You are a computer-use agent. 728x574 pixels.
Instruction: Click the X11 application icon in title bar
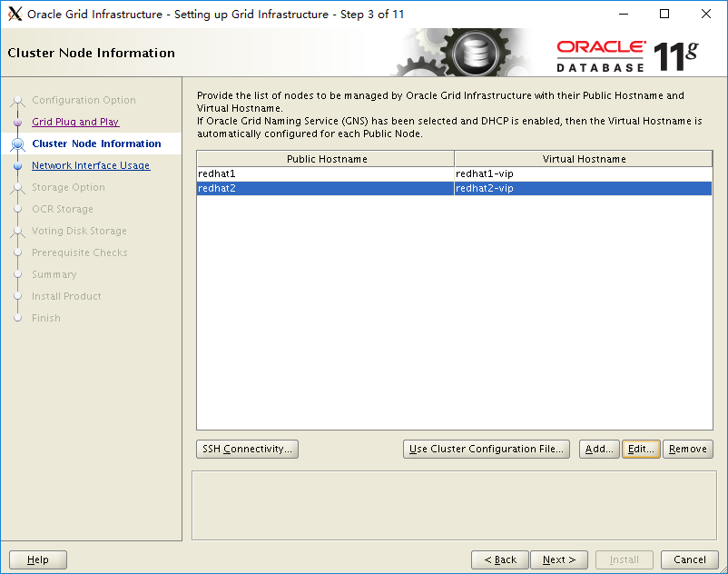click(15, 14)
